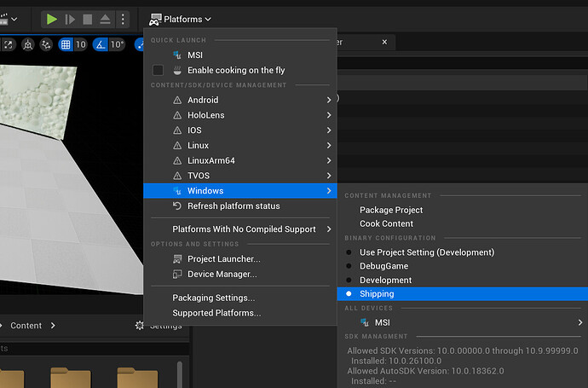Expand the LinuxArm64 submenu arrow
588x388 pixels.
(x=329, y=160)
